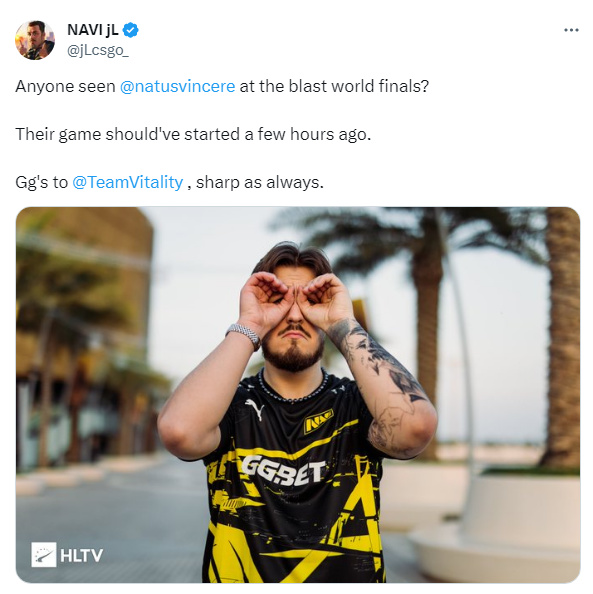This screenshot has height=594, width=593.
Task: Click the yellow NAVI badge on jersey
Action: [x=318, y=421]
